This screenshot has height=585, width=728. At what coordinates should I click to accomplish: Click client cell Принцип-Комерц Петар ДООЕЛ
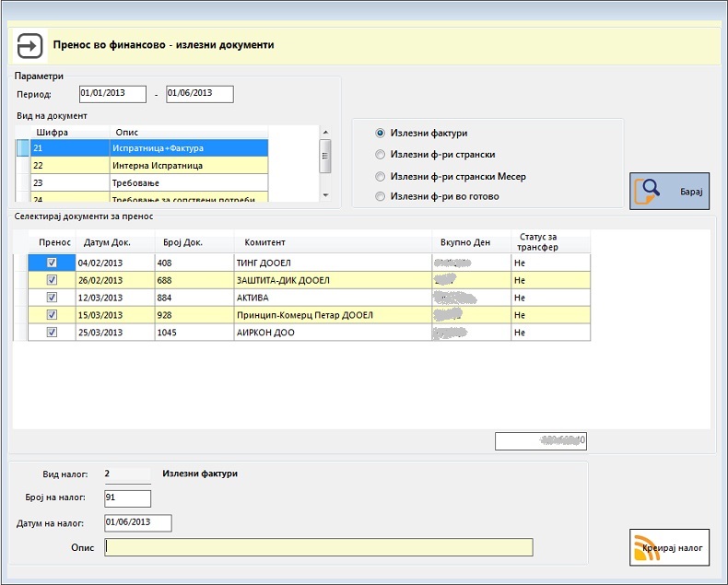tap(333, 315)
